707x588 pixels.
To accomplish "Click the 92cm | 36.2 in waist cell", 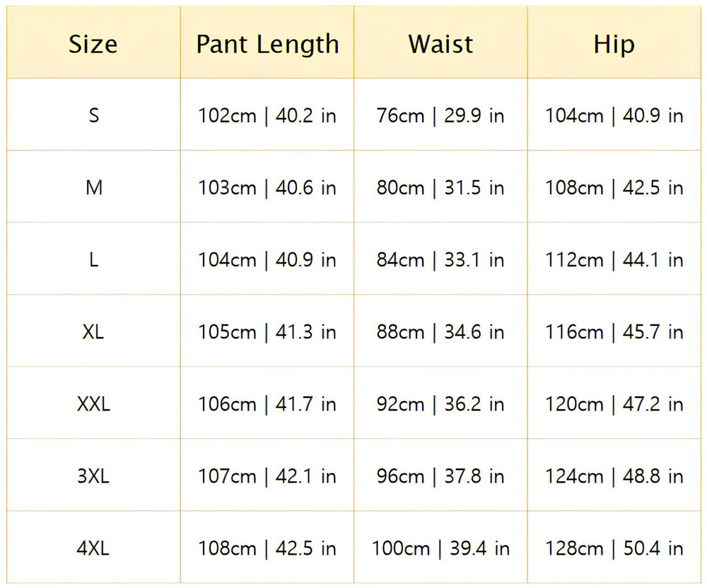I will [x=440, y=404].
